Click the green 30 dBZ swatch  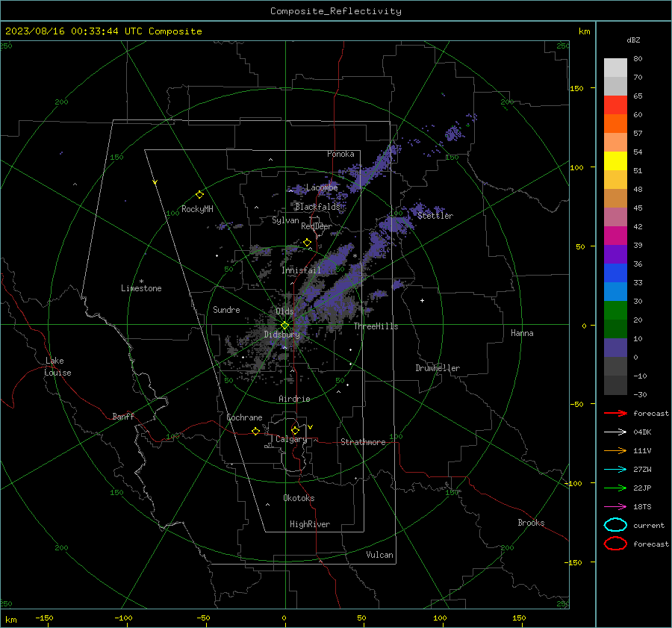coord(615,311)
